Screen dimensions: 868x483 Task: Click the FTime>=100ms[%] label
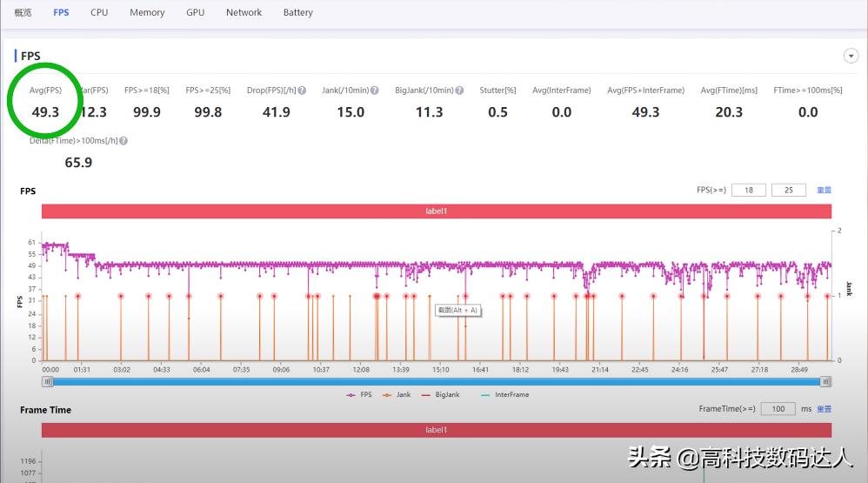click(808, 91)
